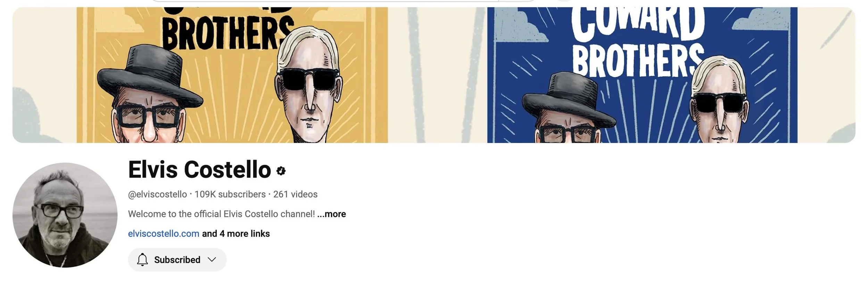Click the cream banner gap between the posters
868x282 pixels.
tap(437, 75)
